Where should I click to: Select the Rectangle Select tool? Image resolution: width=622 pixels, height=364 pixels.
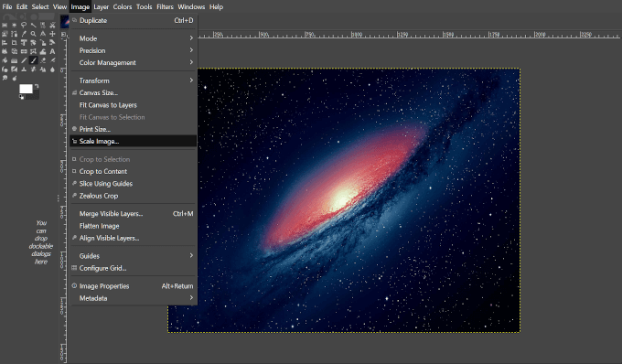(5, 25)
